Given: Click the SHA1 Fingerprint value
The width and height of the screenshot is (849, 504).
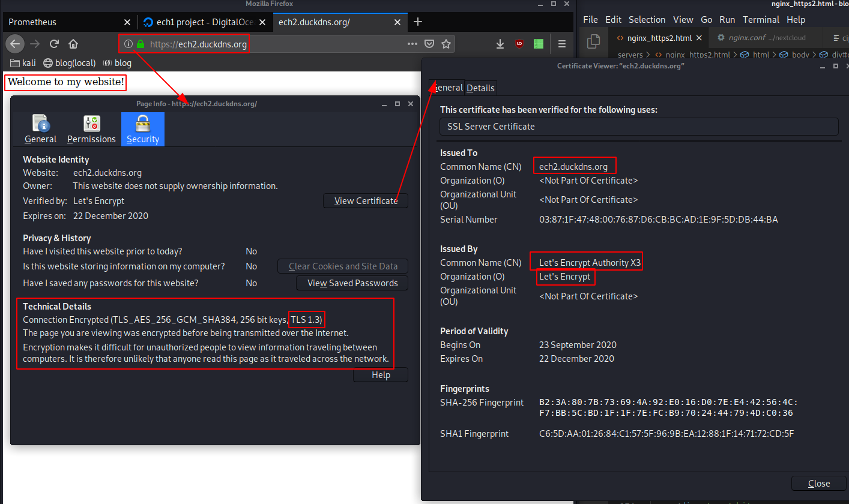Looking at the screenshot, I should 666,434.
